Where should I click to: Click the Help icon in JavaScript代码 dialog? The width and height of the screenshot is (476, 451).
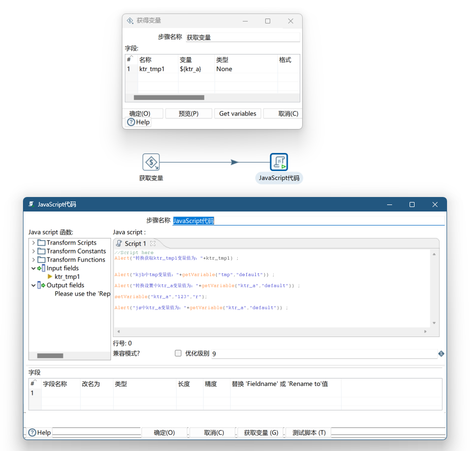32,432
